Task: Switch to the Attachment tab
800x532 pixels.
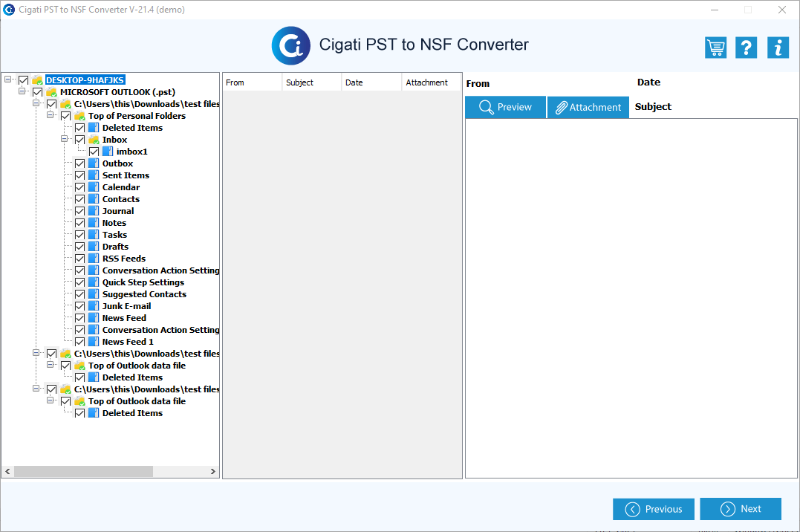Action: pyautogui.click(x=588, y=107)
